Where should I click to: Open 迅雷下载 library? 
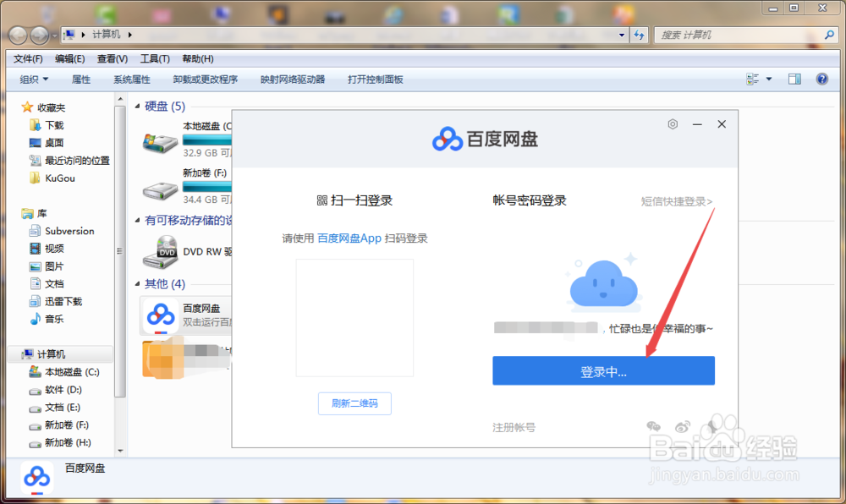click(63, 301)
